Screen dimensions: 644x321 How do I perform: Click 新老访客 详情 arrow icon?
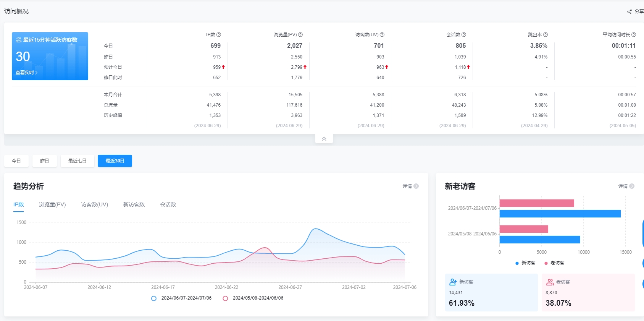coord(632,186)
